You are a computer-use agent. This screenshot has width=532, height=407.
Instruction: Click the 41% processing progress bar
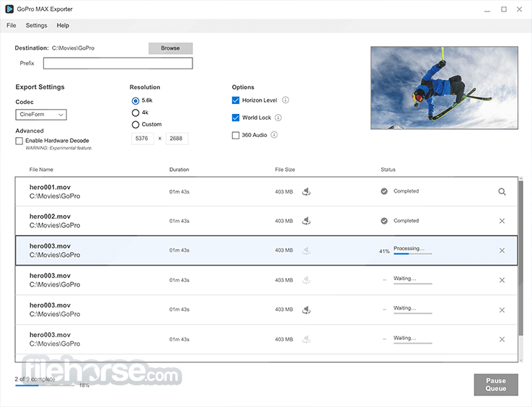412,253
